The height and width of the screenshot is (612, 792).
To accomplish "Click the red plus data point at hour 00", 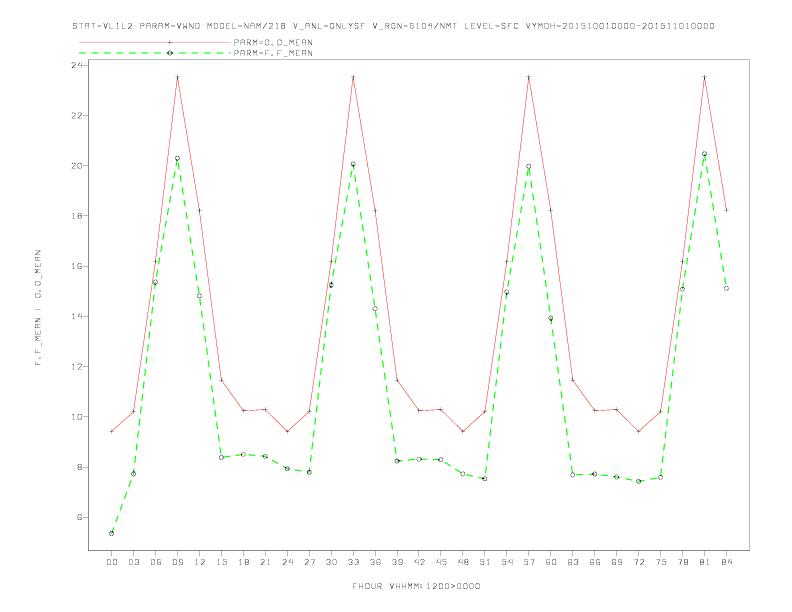I will click(112, 431).
